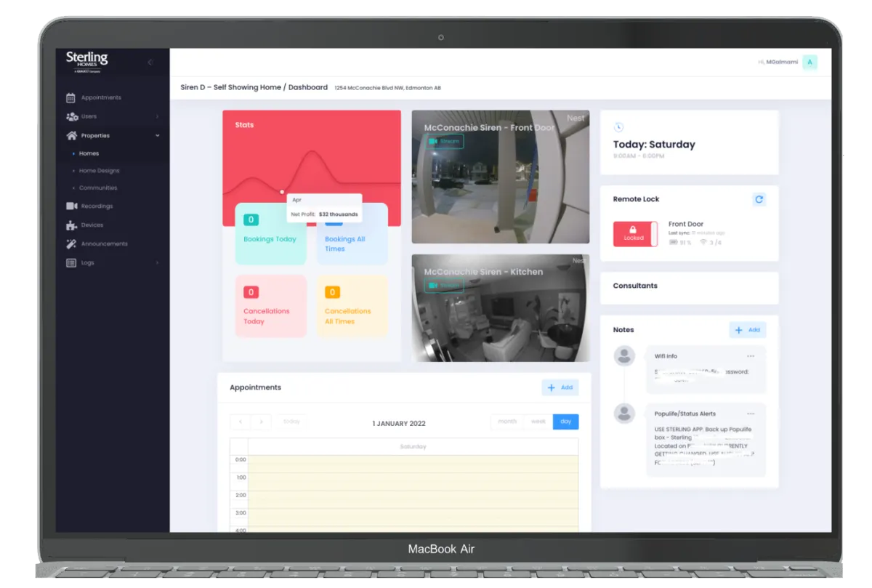Open the Wifi Info note options menu
This screenshot has width=872, height=588.
coord(751,356)
